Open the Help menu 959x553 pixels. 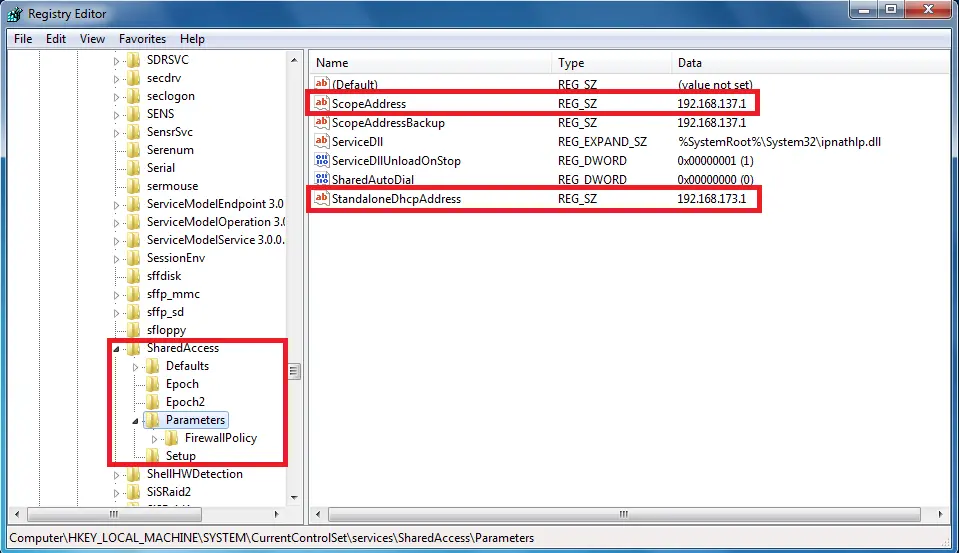[x=192, y=39]
